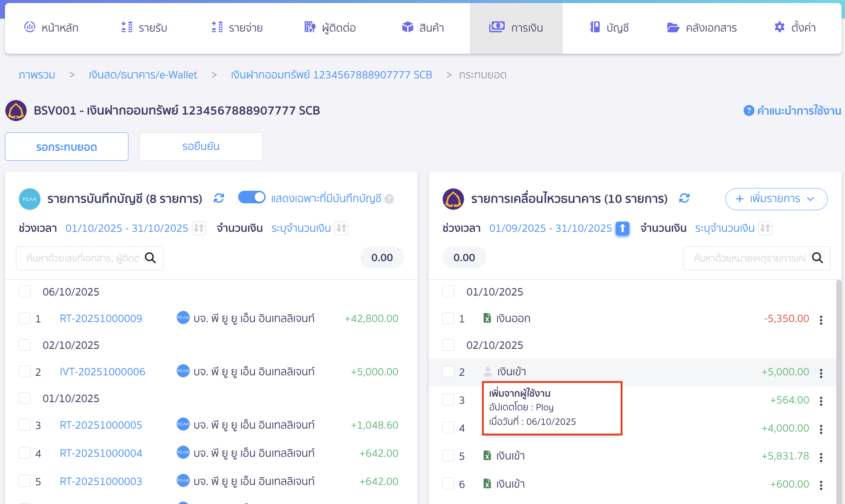This screenshot has height=504, width=845.
Task: Click search icon in bank transaction search
Action: click(818, 258)
